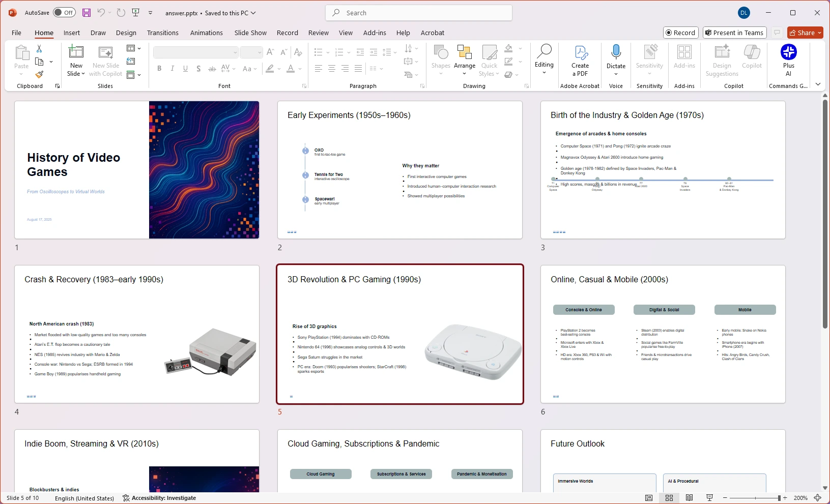830x504 pixels.
Task: Open the Share button dropdown
Action: click(x=820, y=33)
